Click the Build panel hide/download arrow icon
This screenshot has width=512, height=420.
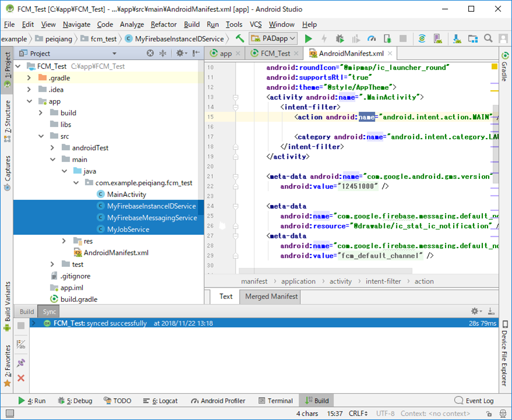pos(491,311)
